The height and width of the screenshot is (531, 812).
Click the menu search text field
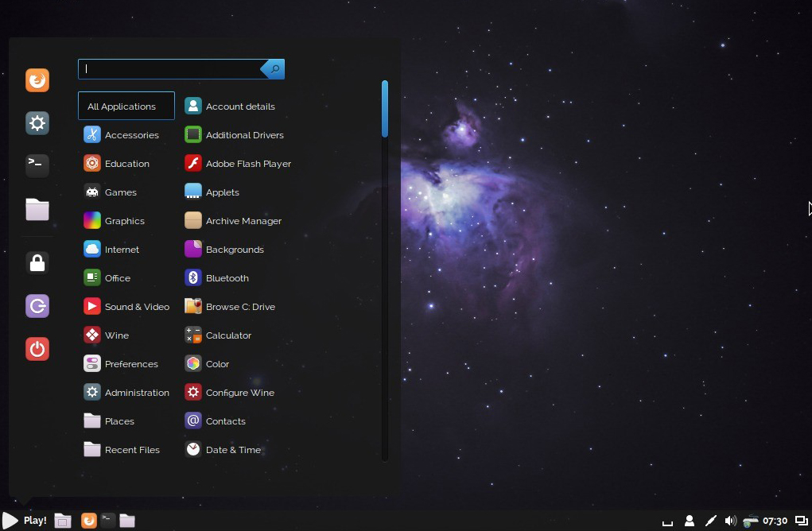point(169,69)
